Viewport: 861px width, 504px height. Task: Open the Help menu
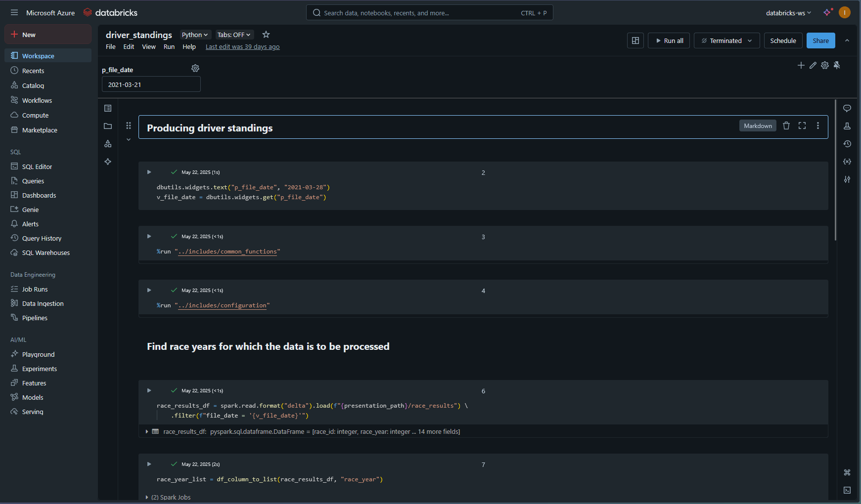189,47
